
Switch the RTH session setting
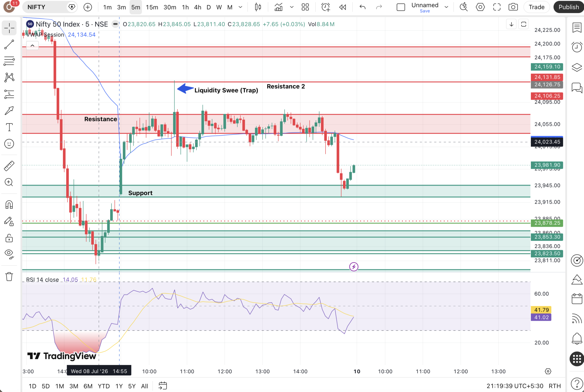point(555,386)
